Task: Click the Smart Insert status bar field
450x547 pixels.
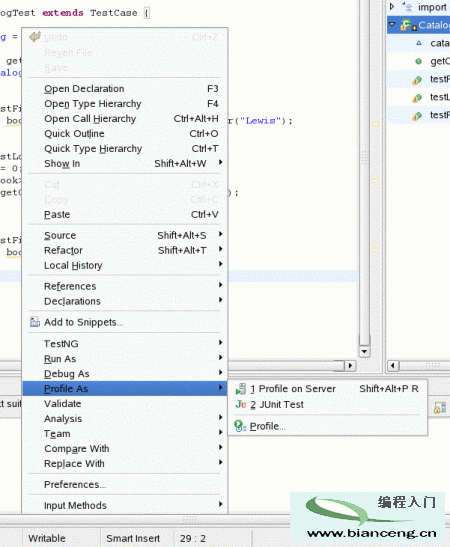Action: [x=133, y=538]
